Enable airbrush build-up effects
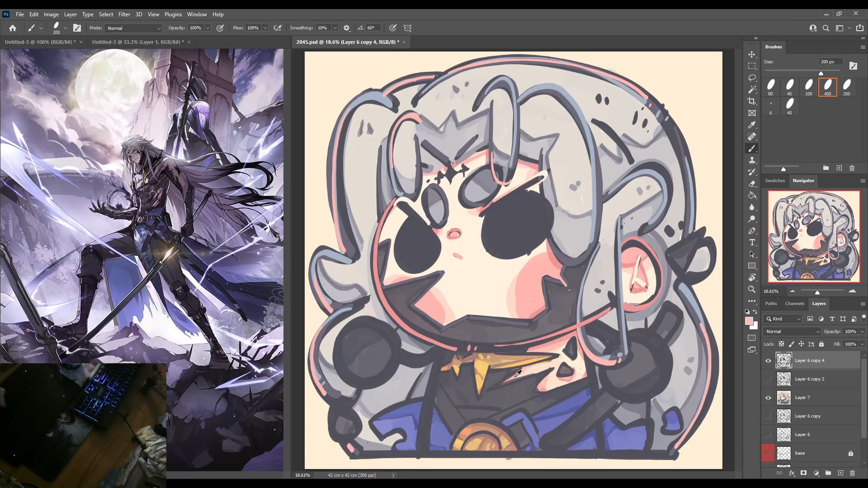The image size is (868, 488). click(278, 28)
